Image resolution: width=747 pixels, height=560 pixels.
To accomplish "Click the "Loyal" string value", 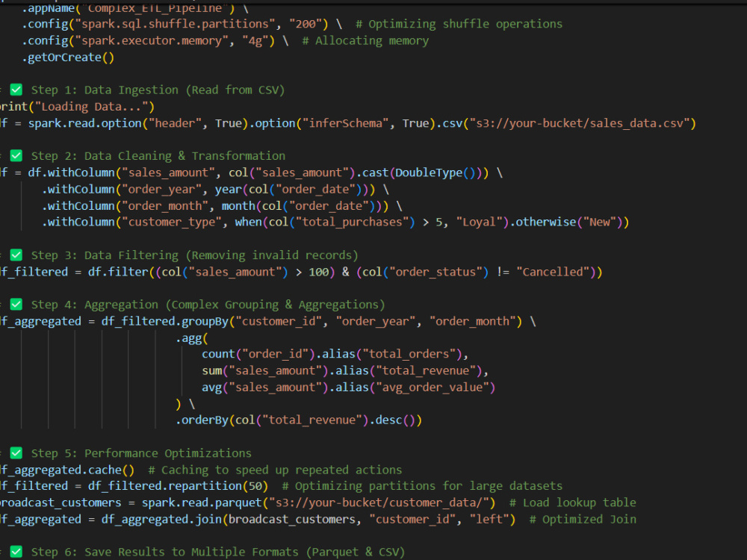I will point(480,222).
